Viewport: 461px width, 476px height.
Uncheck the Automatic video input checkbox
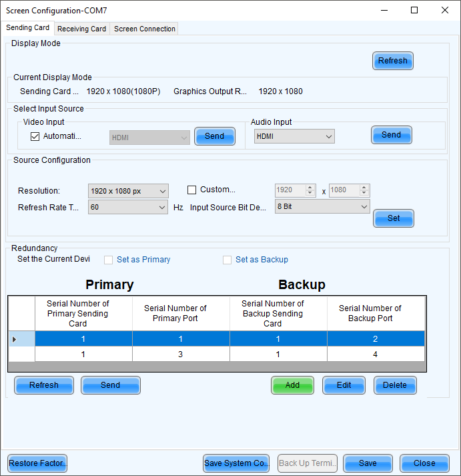(x=35, y=136)
